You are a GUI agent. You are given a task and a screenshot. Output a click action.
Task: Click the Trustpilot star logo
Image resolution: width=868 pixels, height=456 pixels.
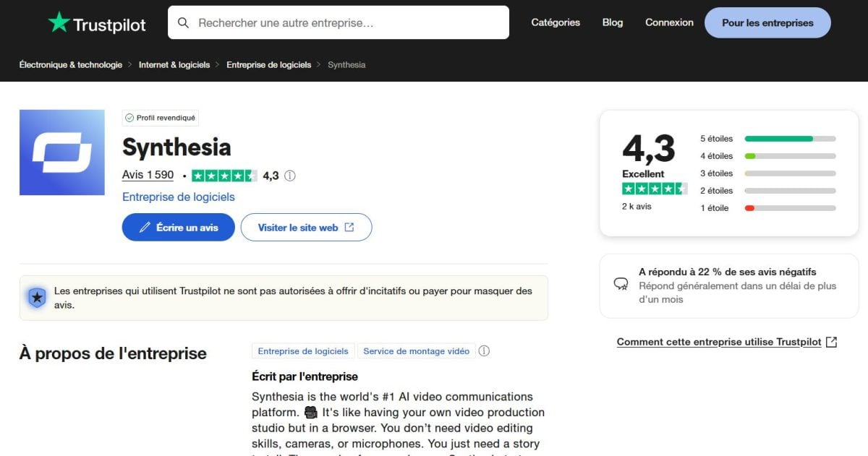click(59, 22)
